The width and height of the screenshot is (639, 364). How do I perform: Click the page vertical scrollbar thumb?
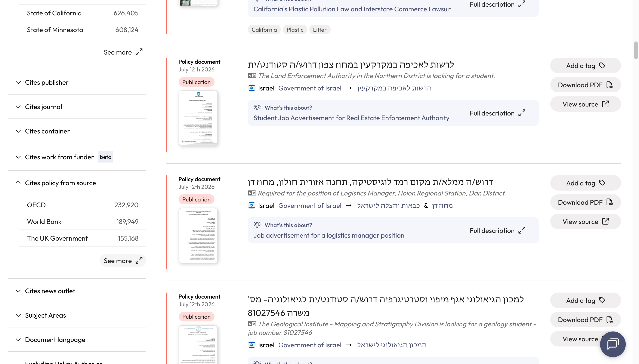click(x=636, y=50)
